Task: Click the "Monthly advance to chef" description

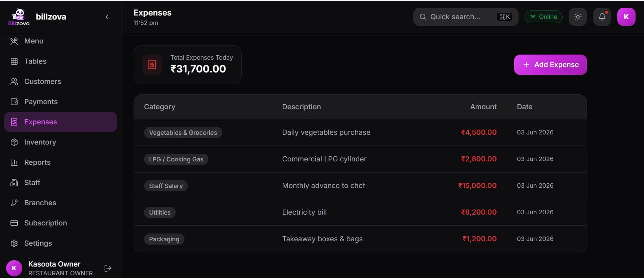Action: pos(324,186)
